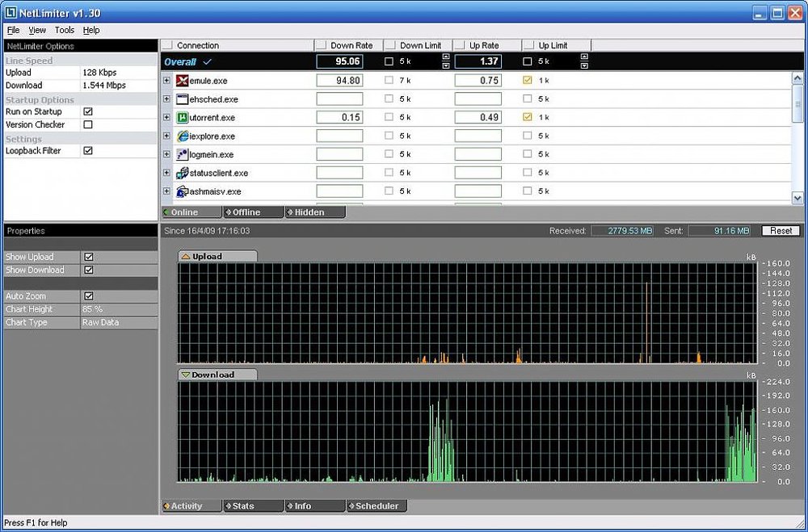808x532 pixels.
Task: Sort by the Up Limit column header
Action: click(557, 45)
